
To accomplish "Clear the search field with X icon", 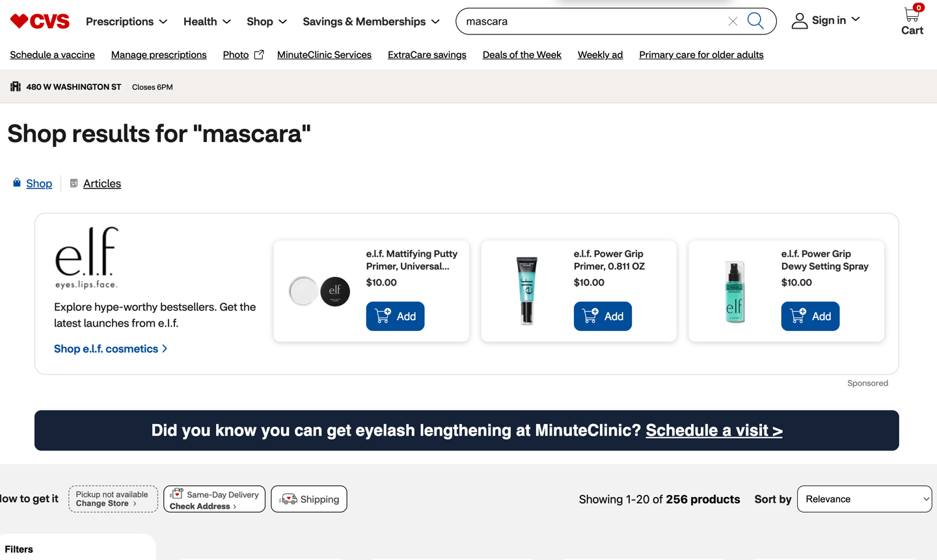I will pyautogui.click(x=733, y=21).
